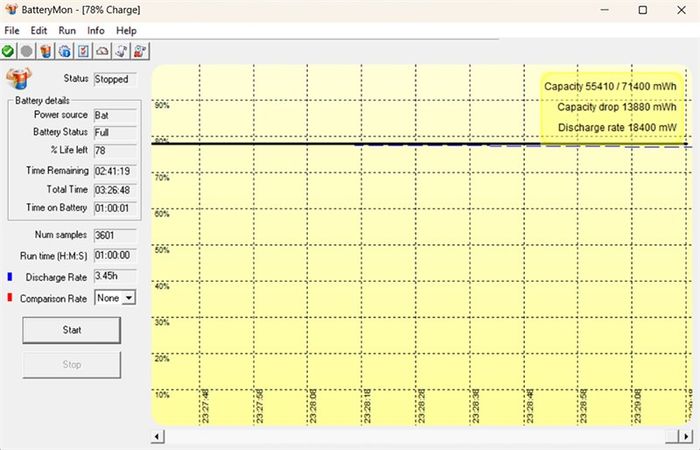Open the Comparison Rate dropdown
The image size is (700, 450).
click(128, 298)
